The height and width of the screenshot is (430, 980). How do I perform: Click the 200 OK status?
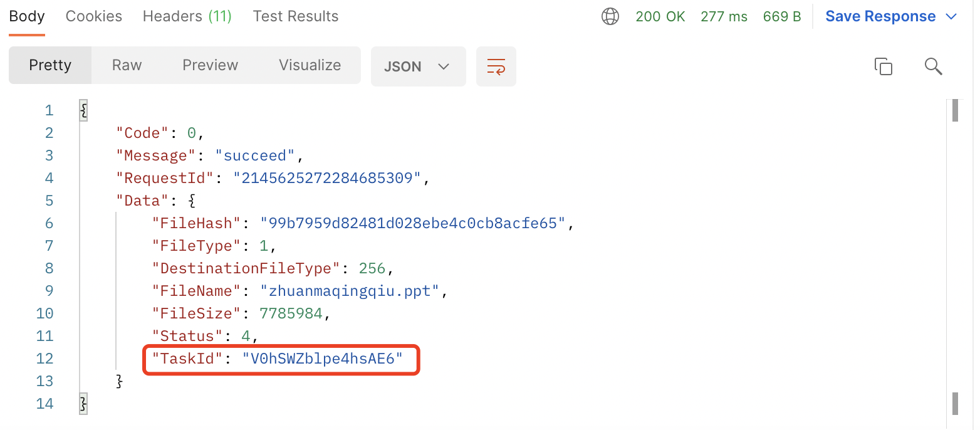point(660,17)
